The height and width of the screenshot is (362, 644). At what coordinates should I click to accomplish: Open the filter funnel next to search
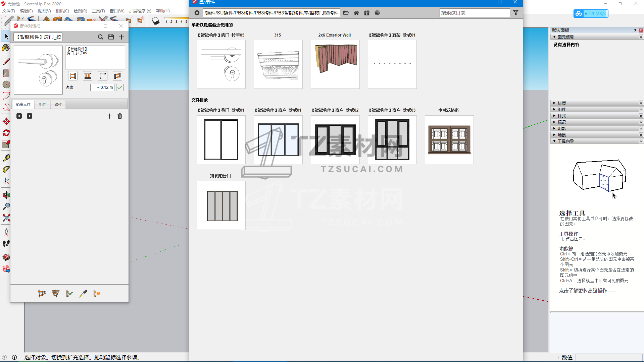pos(516,13)
